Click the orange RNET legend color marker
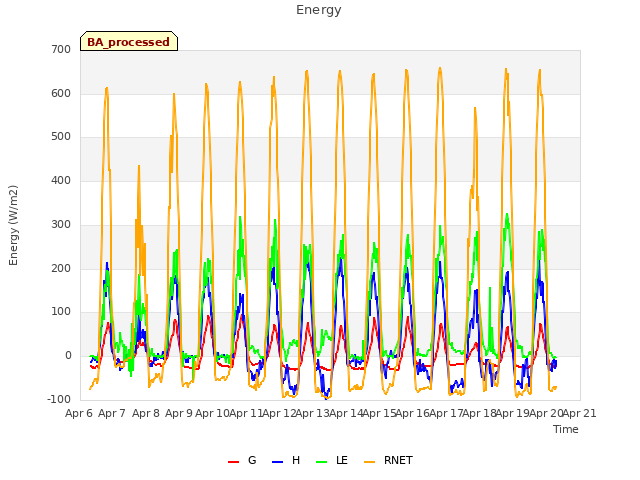 coord(369,462)
